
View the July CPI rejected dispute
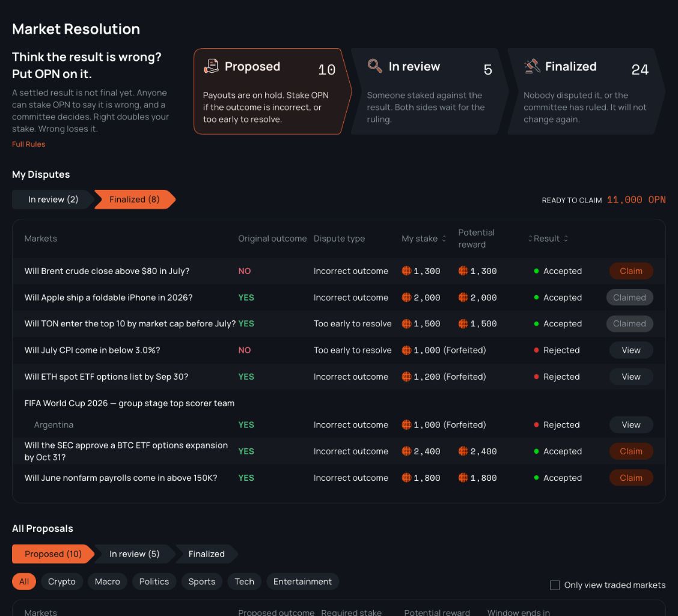point(631,350)
